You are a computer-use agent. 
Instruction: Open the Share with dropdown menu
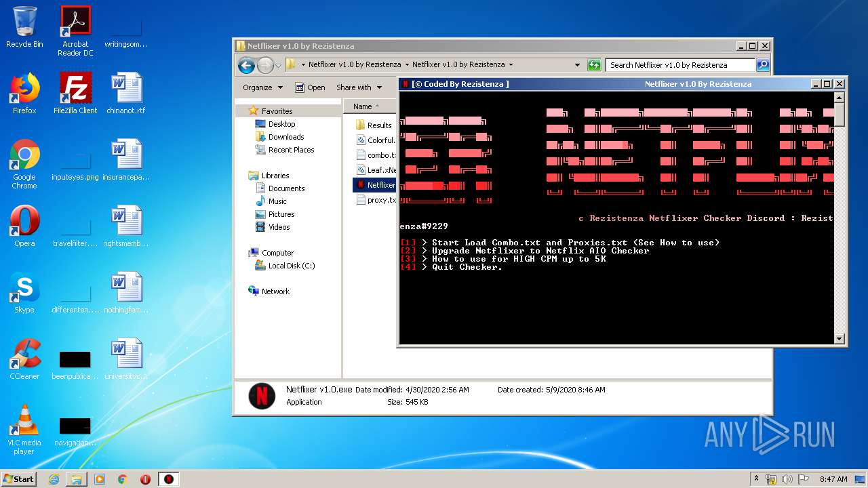click(x=359, y=87)
